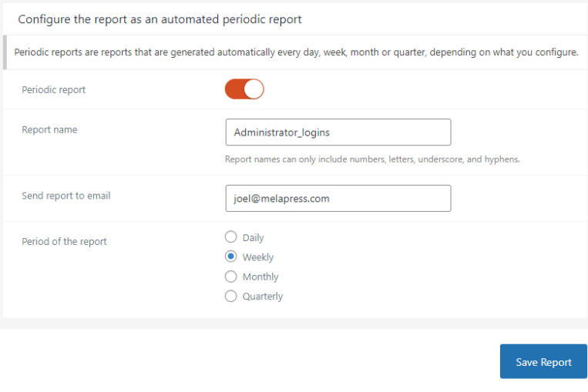Viewport: 588px width, 392px height.
Task: Click the Save Report button
Action: (x=543, y=362)
